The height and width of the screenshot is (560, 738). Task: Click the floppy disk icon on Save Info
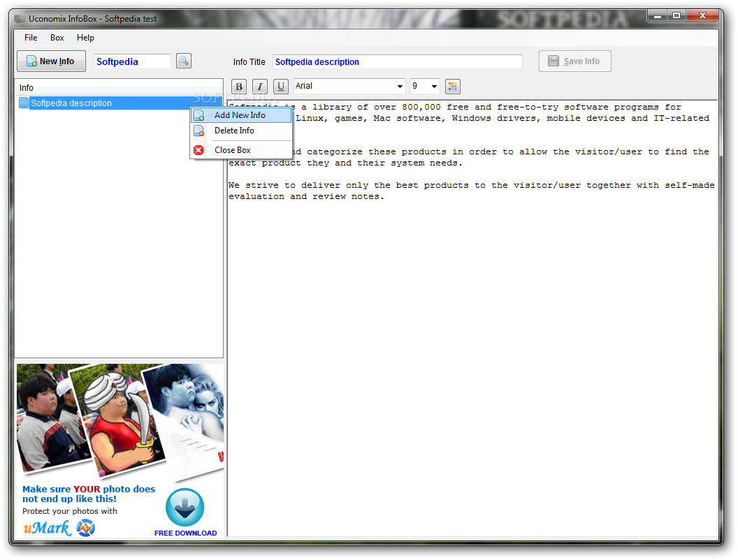553,61
